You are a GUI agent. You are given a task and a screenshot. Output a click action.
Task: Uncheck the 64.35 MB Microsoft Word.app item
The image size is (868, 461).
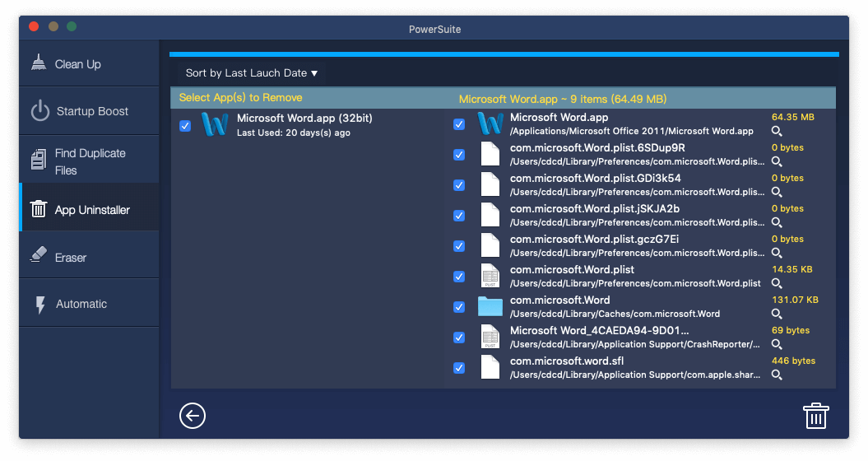click(459, 124)
